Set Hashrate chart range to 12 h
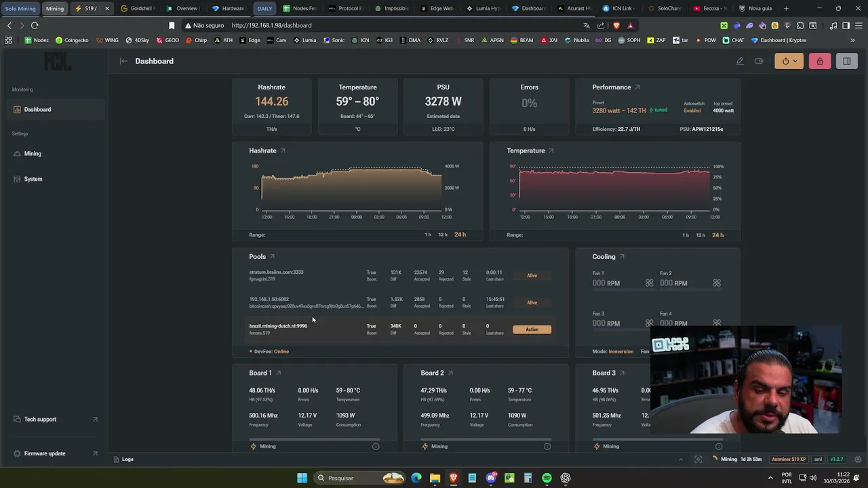Viewport: 868px width, 488px height. click(443, 235)
